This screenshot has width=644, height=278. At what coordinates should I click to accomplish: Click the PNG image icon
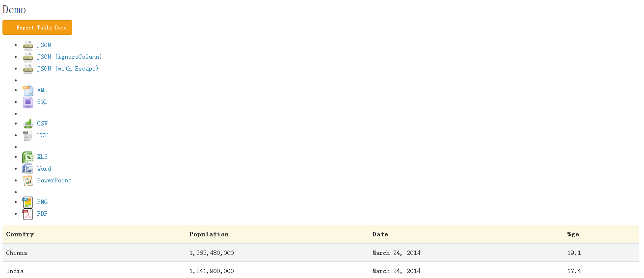pos(28,202)
